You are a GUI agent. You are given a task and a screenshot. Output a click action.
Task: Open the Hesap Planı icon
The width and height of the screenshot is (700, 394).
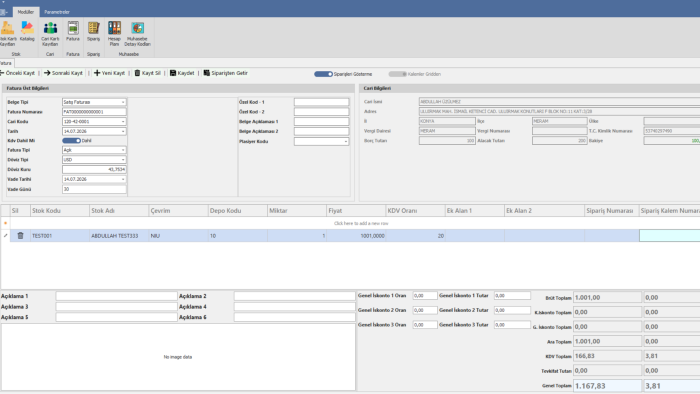114,33
